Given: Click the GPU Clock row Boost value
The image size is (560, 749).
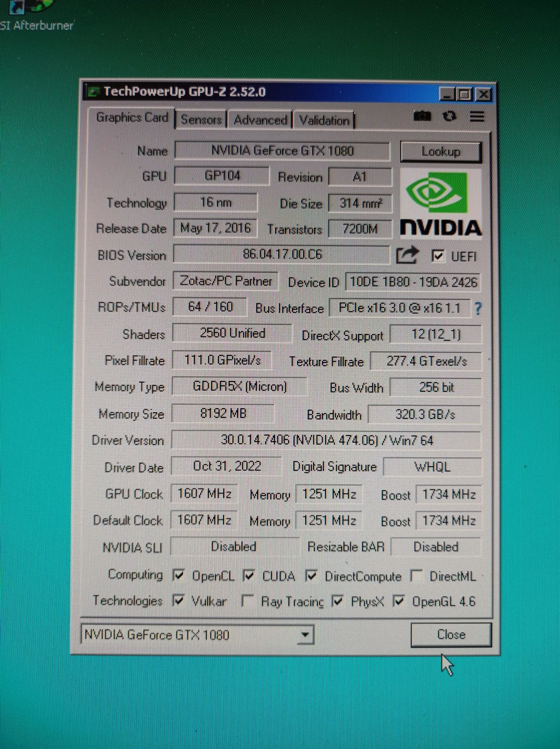Looking at the screenshot, I should click(x=449, y=495).
